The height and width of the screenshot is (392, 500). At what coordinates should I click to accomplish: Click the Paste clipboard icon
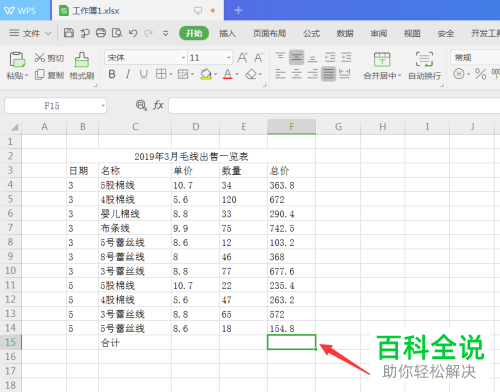(x=17, y=60)
